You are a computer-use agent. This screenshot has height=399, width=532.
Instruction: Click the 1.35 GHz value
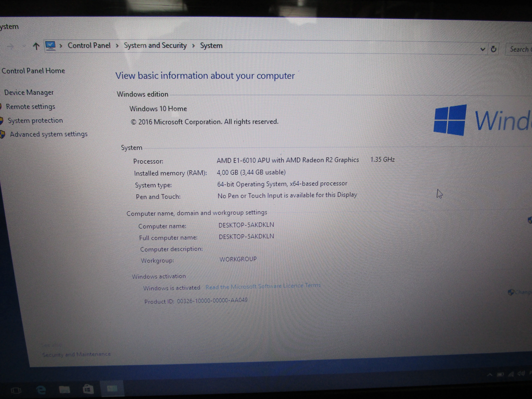(382, 159)
